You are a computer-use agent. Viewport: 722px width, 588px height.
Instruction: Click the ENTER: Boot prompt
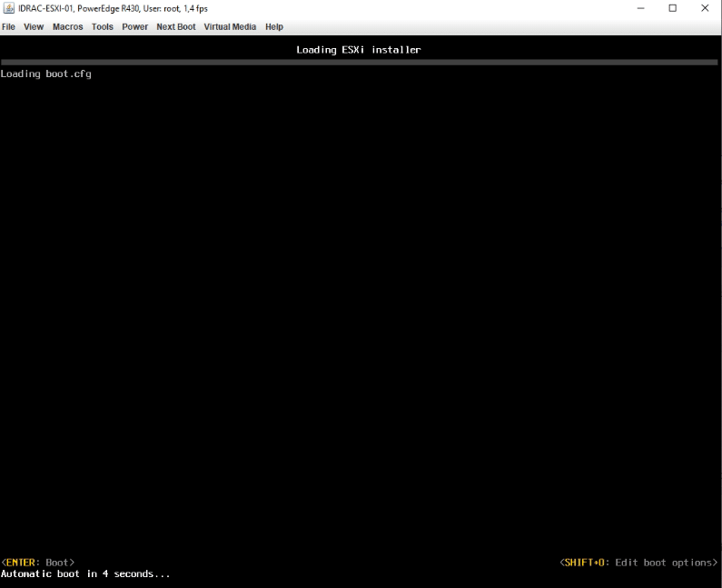[38, 563]
